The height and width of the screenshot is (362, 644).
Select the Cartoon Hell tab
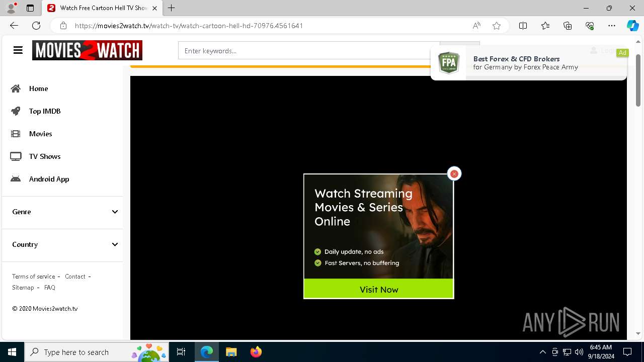pos(102,8)
